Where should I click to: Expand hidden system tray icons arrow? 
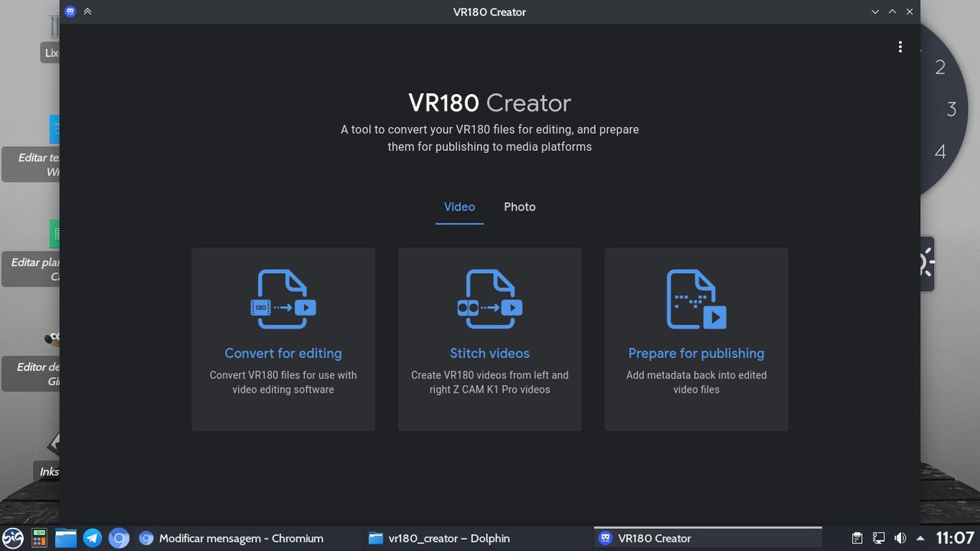tap(920, 538)
